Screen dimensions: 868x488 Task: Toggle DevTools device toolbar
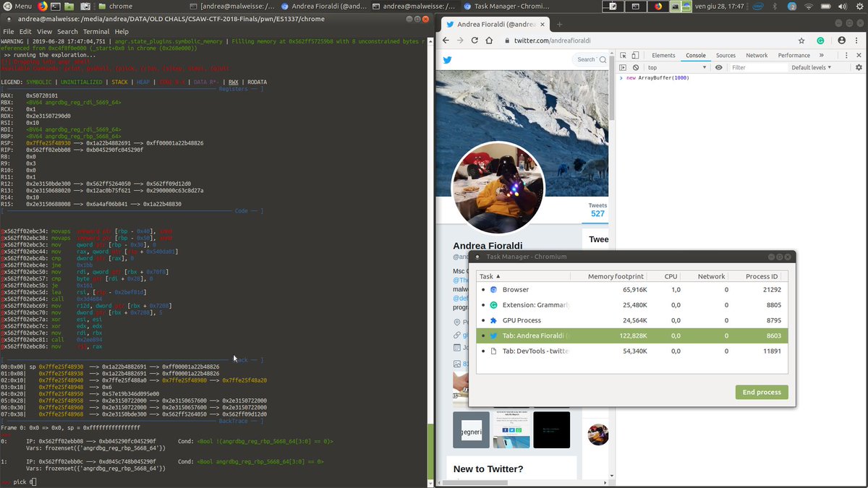[x=635, y=55]
